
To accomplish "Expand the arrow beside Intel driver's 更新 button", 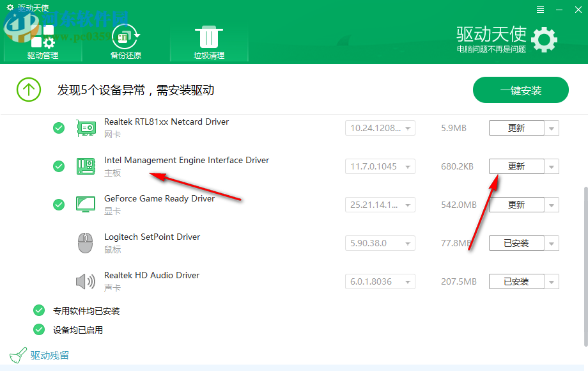I will (552, 166).
